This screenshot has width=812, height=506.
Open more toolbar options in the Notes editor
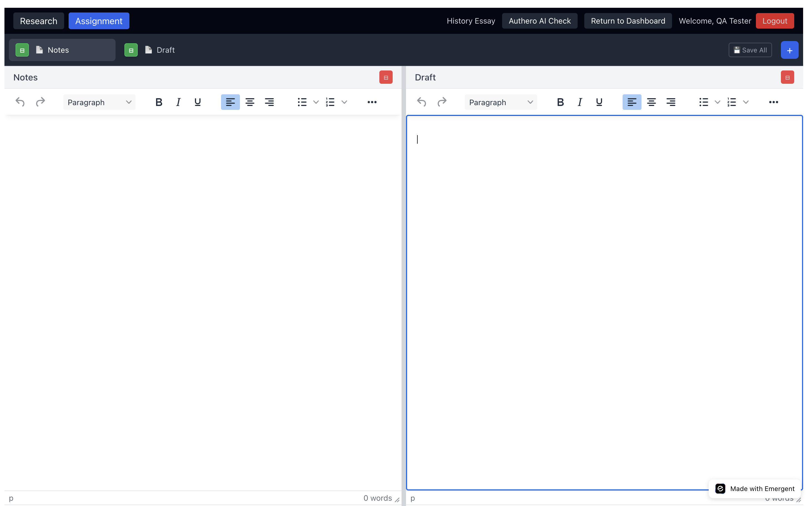point(372,102)
